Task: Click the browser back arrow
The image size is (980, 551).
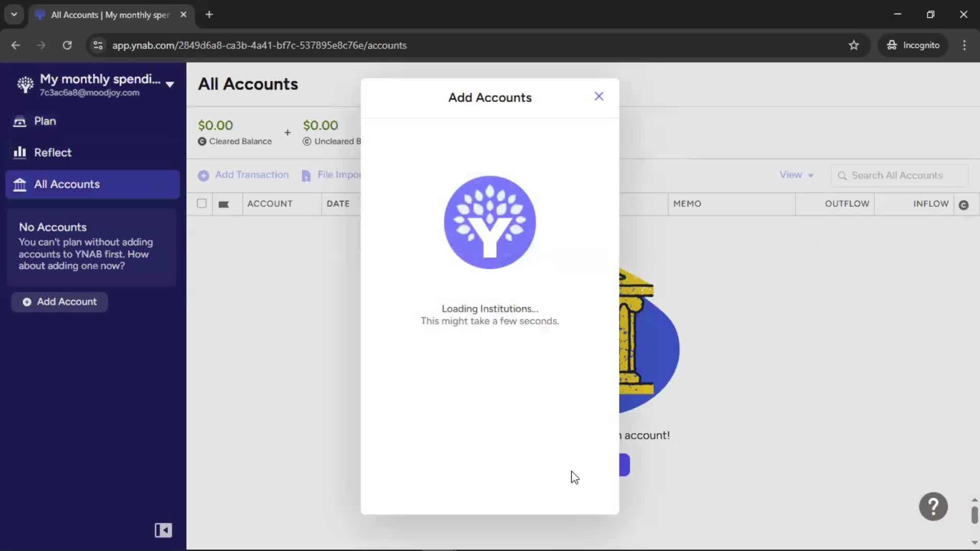Action: (x=16, y=45)
